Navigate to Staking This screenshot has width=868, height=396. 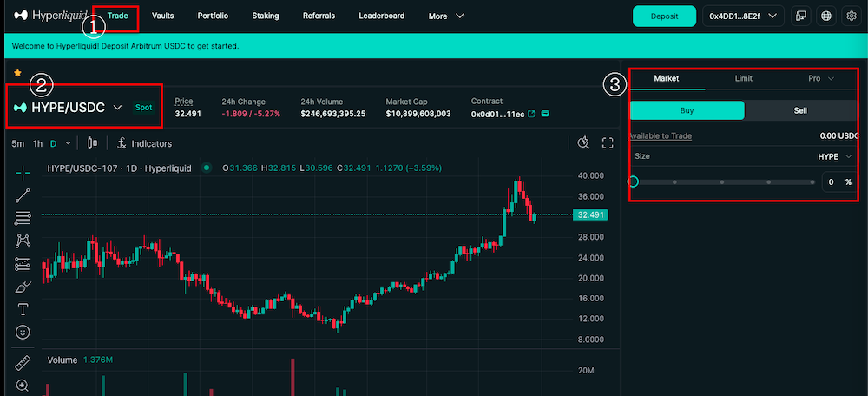pyautogui.click(x=265, y=16)
